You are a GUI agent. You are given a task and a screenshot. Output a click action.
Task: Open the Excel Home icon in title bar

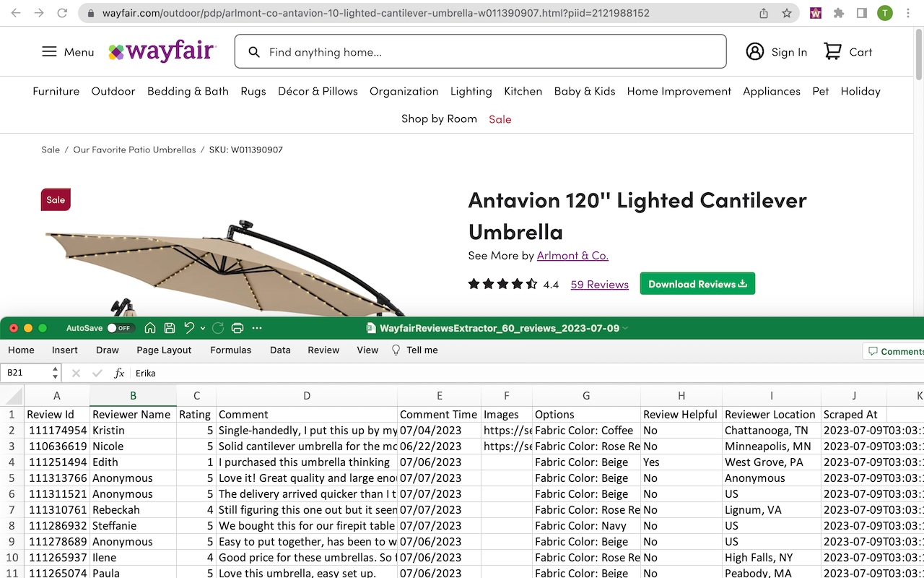click(150, 328)
